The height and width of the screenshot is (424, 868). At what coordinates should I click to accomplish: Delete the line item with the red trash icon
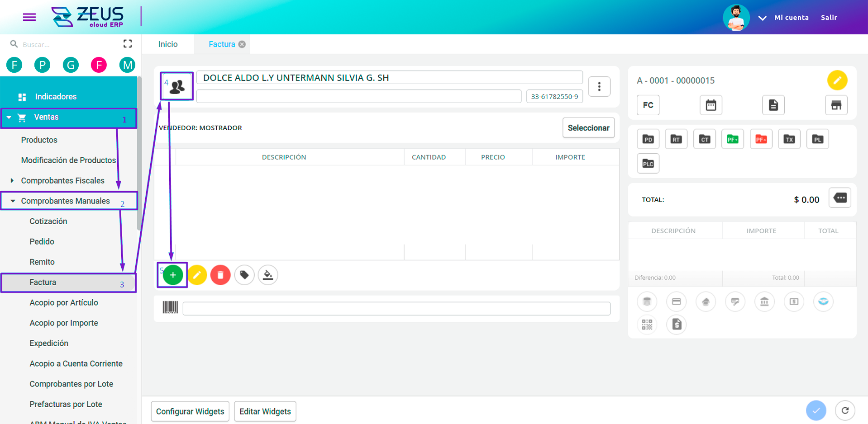220,275
